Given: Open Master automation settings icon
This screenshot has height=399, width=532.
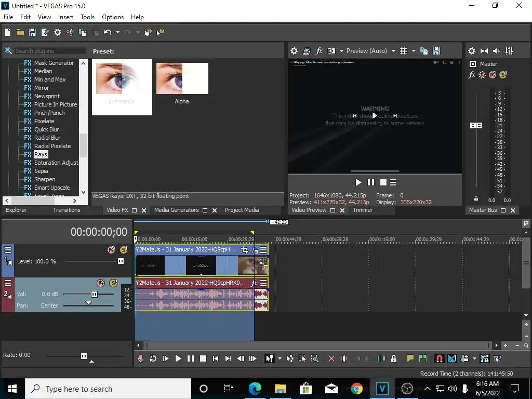Looking at the screenshot, I should coord(482,75).
